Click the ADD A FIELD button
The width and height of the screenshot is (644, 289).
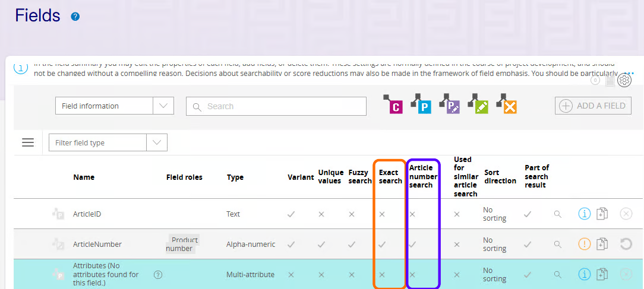pyautogui.click(x=593, y=106)
